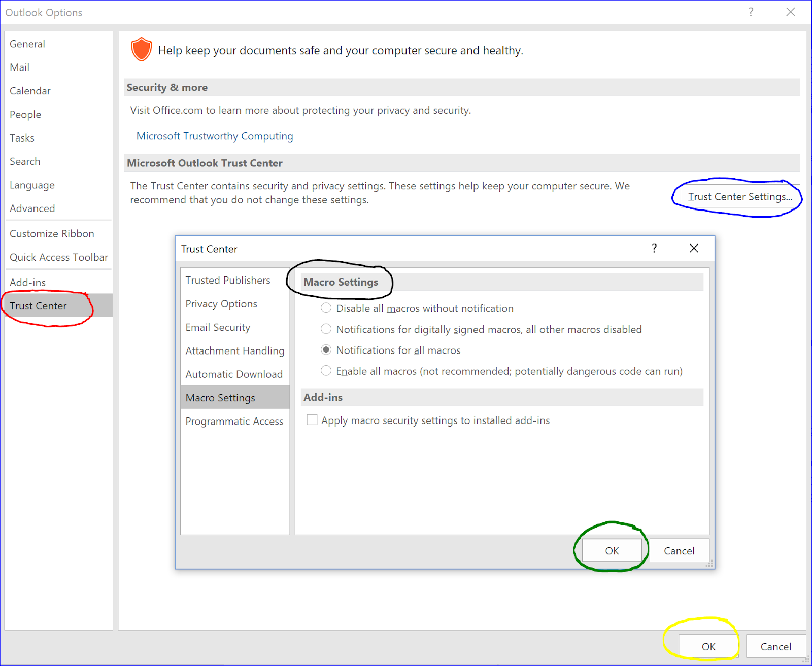Open the Add-ins options category
The height and width of the screenshot is (666, 812).
[x=59, y=282]
